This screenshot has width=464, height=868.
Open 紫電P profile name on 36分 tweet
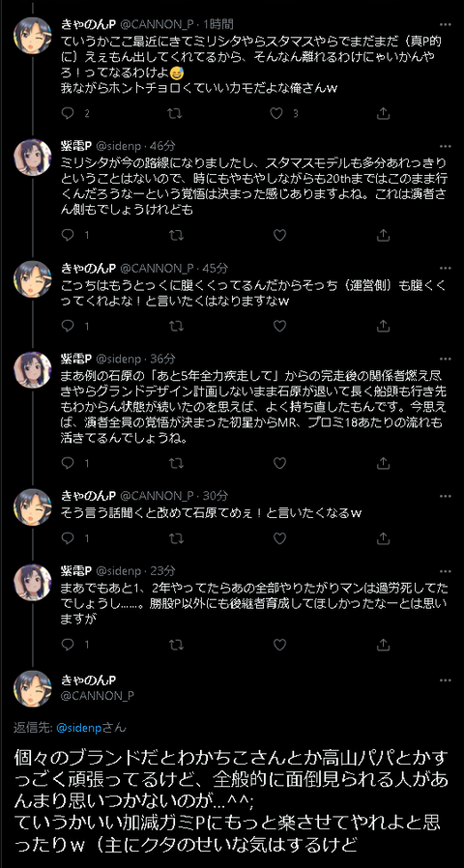coord(76,359)
